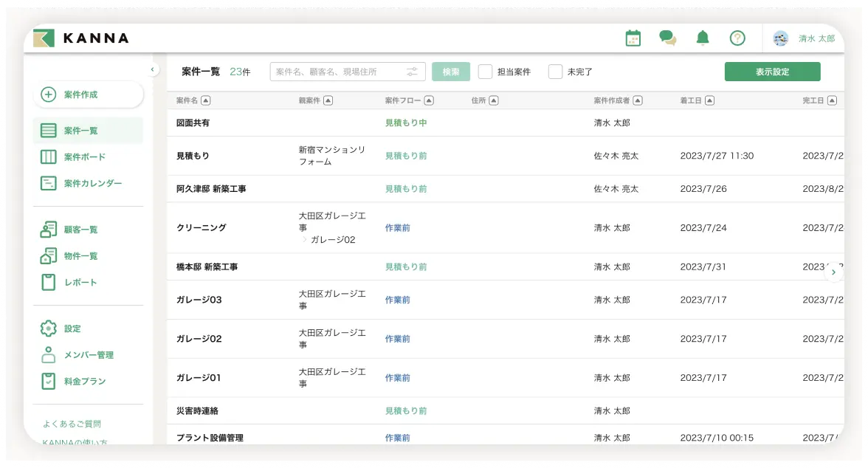The width and height of the screenshot is (868, 468).
Task: Sort by 着工日 column arrow
Action: coord(710,100)
